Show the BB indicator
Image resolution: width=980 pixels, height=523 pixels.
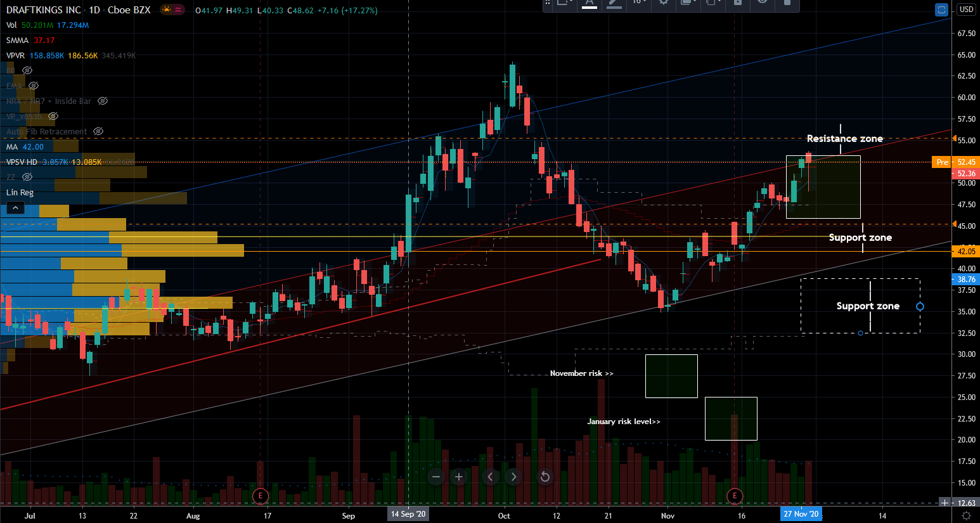pos(27,70)
